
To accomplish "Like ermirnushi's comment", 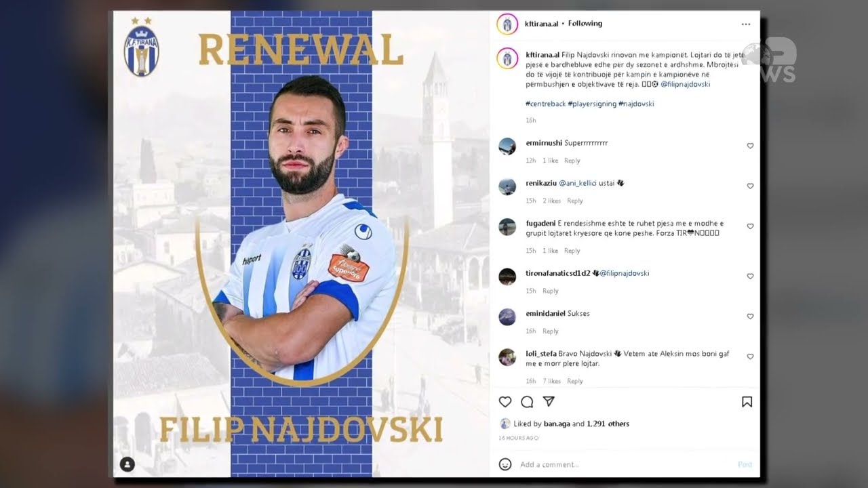I will tap(750, 146).
